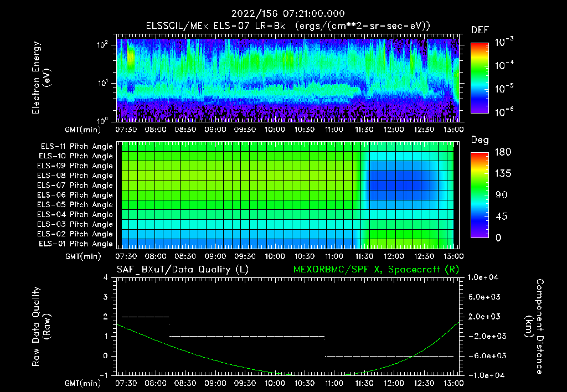Click 'GMT(min)' label under the data quality plot
567x392 pixels.
(x=83, y=384)
